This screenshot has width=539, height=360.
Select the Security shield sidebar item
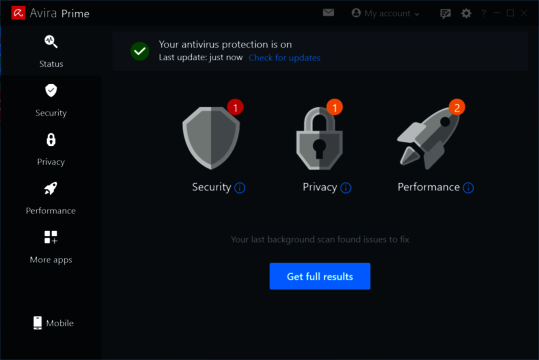pyautogui.click(x=51, y=100)
